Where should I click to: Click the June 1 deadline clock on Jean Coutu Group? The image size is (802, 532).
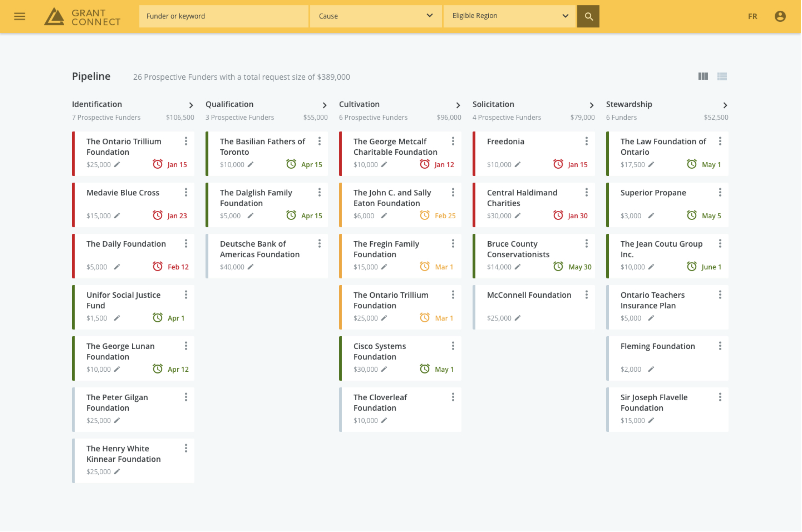(692, 267)
